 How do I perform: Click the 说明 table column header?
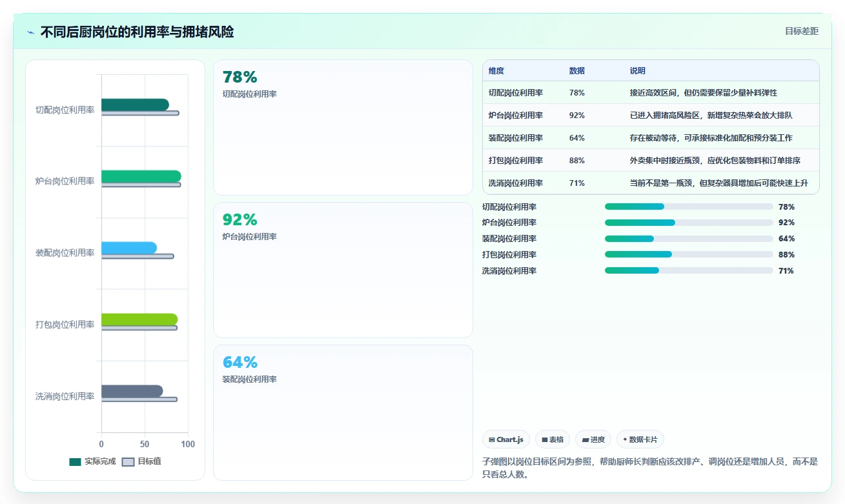click(x=638, y=70)
